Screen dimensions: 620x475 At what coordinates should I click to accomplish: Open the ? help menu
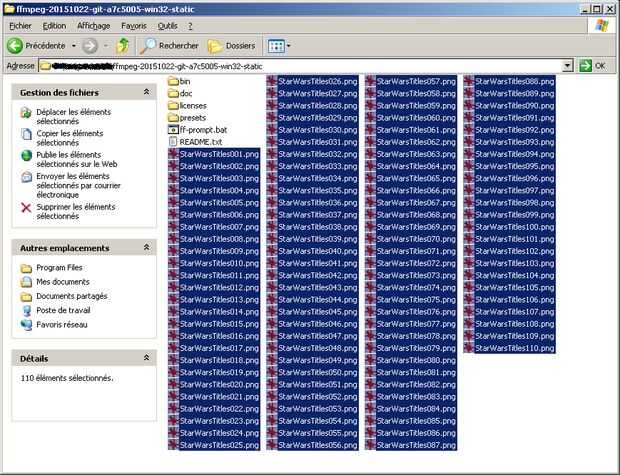click(190, 26)
